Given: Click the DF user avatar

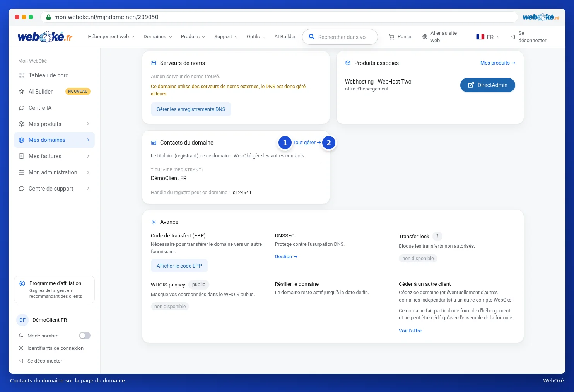Looking at the screenshot, I should pyautogui.click(x=22, y=320).
